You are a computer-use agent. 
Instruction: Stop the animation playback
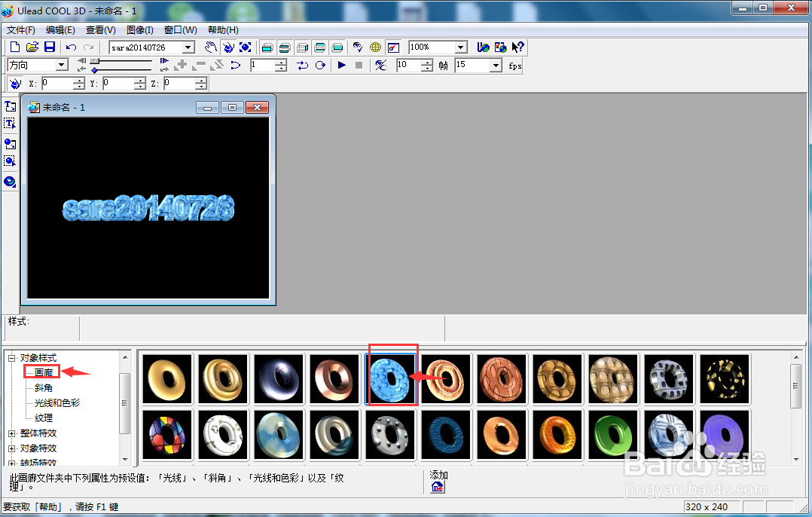coord(359,65)
